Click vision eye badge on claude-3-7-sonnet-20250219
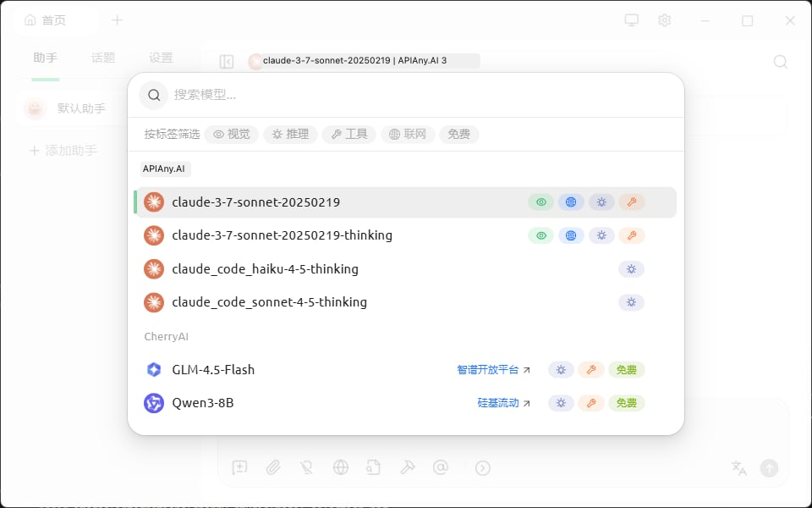812x508 pixels. 541,202
